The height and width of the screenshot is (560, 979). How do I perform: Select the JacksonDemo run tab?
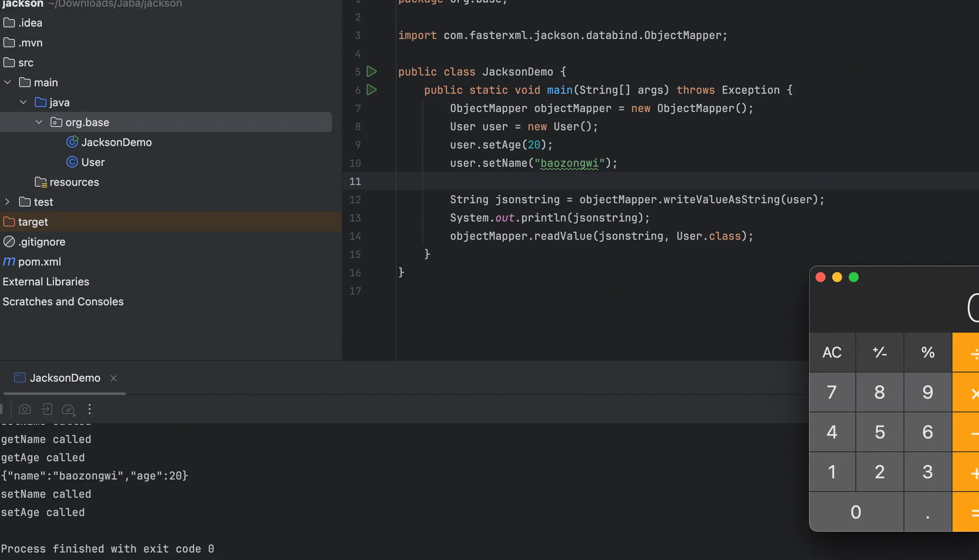point(65,378)
